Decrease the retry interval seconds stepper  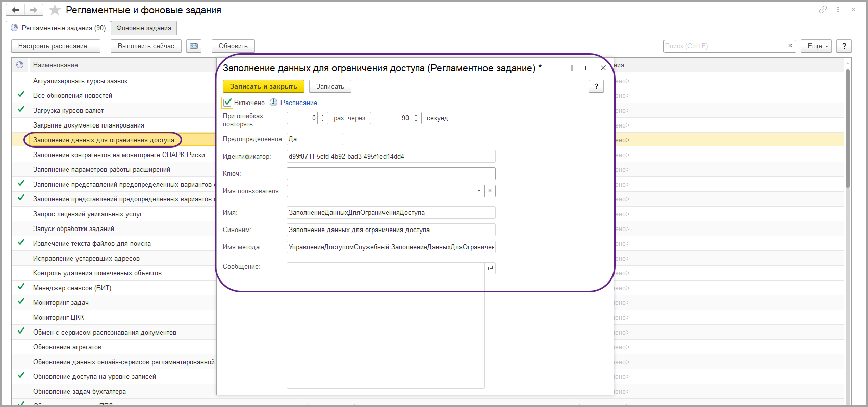click(x=416, y=121)
